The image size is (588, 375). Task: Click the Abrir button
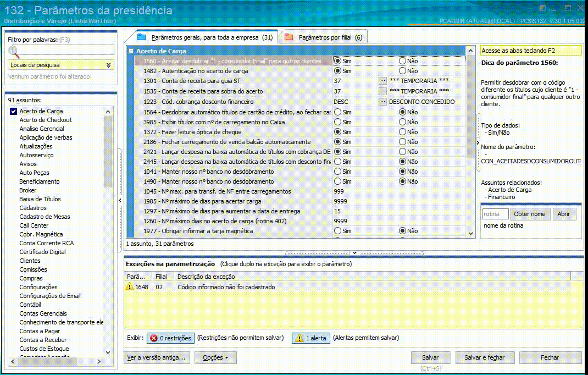point(564,214)
